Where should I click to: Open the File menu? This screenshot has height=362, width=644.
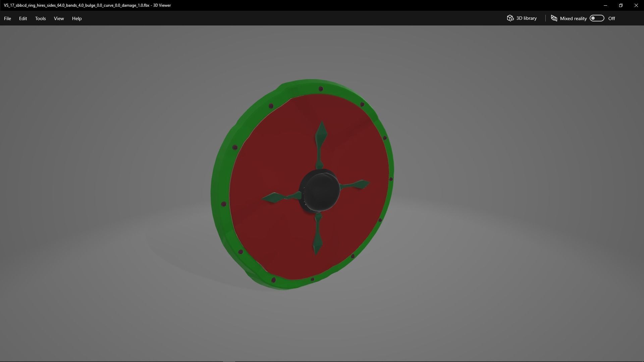point(7,18)
